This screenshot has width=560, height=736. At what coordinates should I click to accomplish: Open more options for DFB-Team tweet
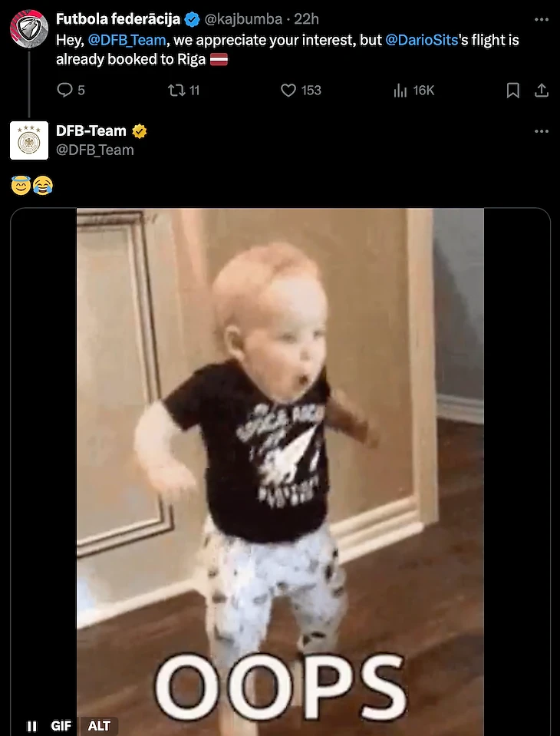[x=542, y=131]
